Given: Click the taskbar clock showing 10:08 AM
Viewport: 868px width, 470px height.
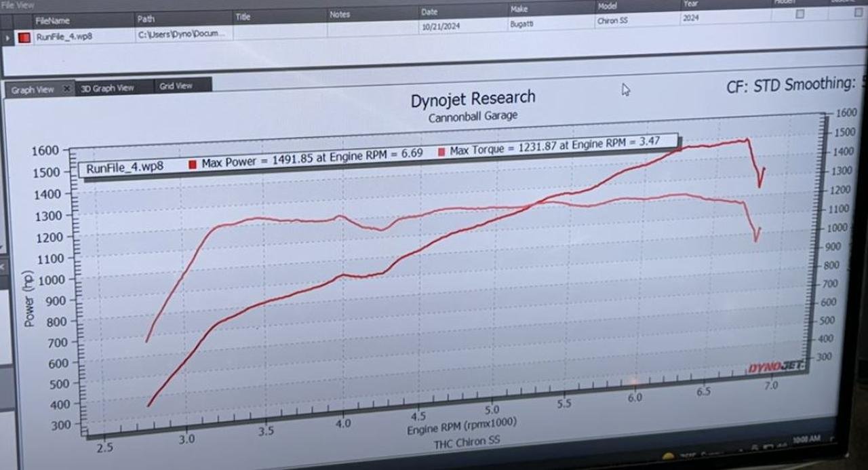Looking at the screenshot, I should pyautogui.click(x=806, y=439).
